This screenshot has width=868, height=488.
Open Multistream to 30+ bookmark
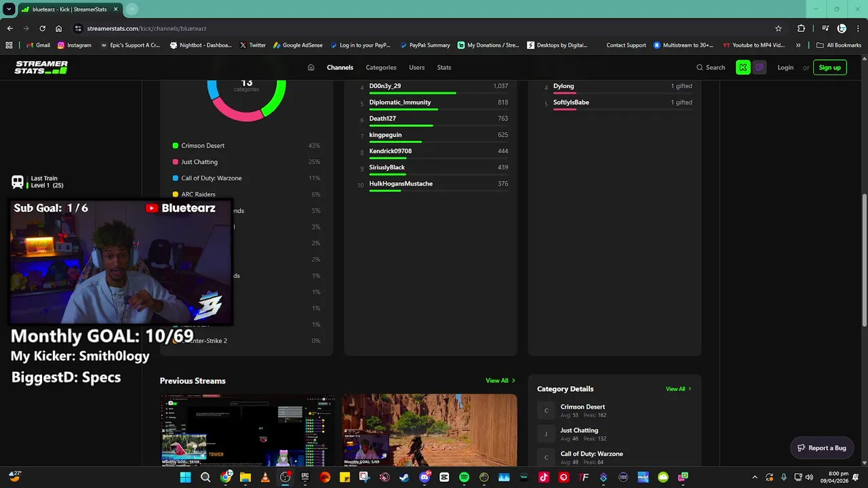[684, 45]
